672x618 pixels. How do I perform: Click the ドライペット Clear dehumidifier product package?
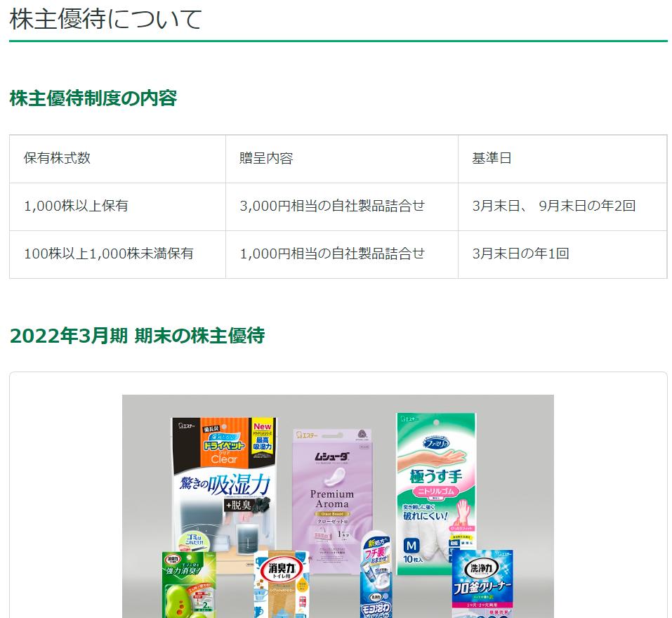(223, 485)
